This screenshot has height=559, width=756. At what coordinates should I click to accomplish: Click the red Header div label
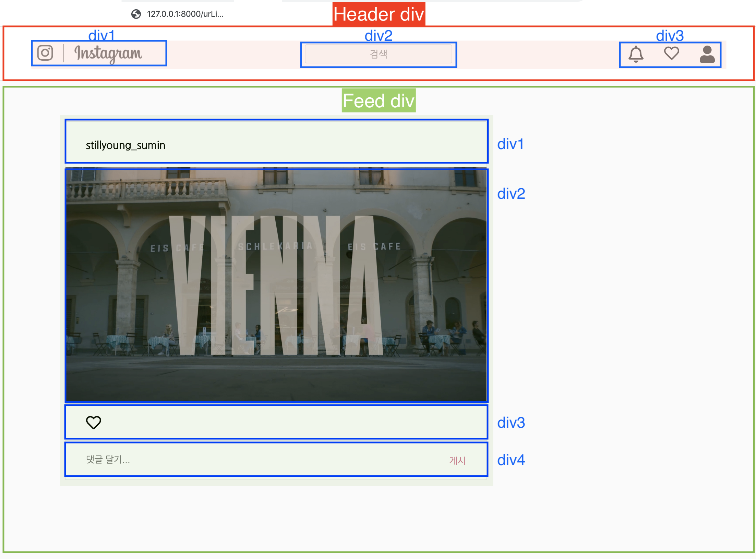click(379, 14)
